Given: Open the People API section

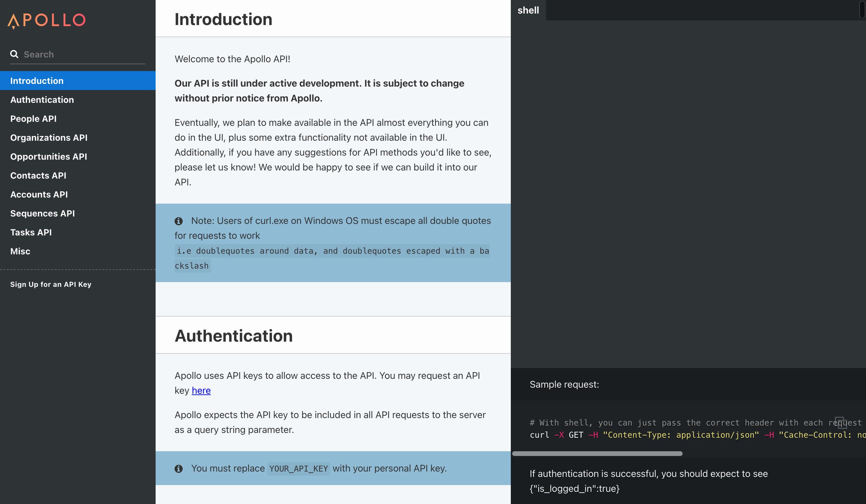Looking at the screenshot, I should pos(33,118).
